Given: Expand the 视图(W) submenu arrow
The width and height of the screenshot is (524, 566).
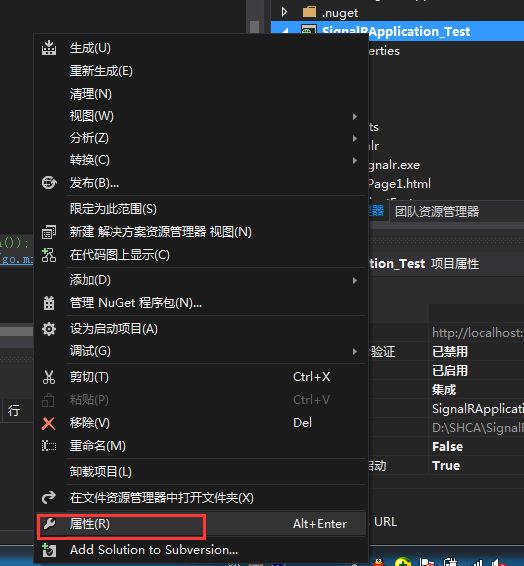Looking at the screenshot, I should pos(355,116).
